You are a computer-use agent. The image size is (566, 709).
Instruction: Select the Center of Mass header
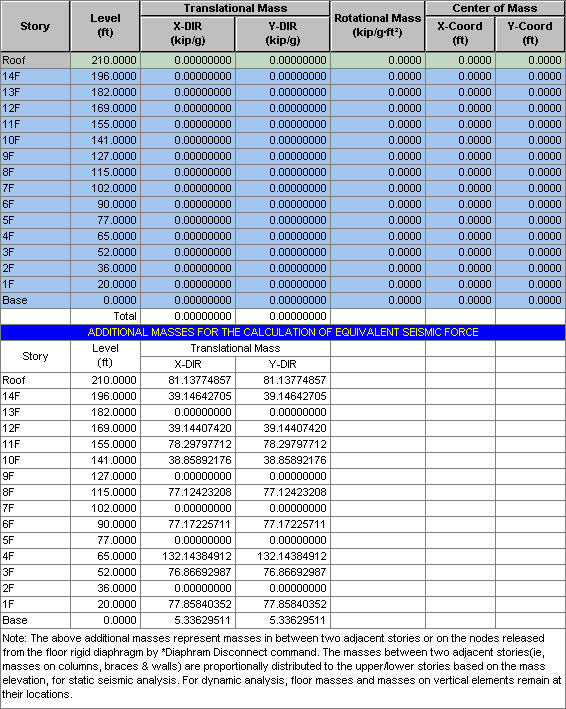tap(495, 8)
